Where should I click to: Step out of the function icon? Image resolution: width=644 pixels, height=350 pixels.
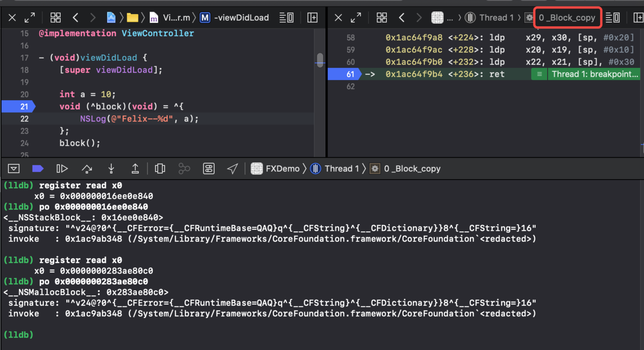tap(135, 169)
